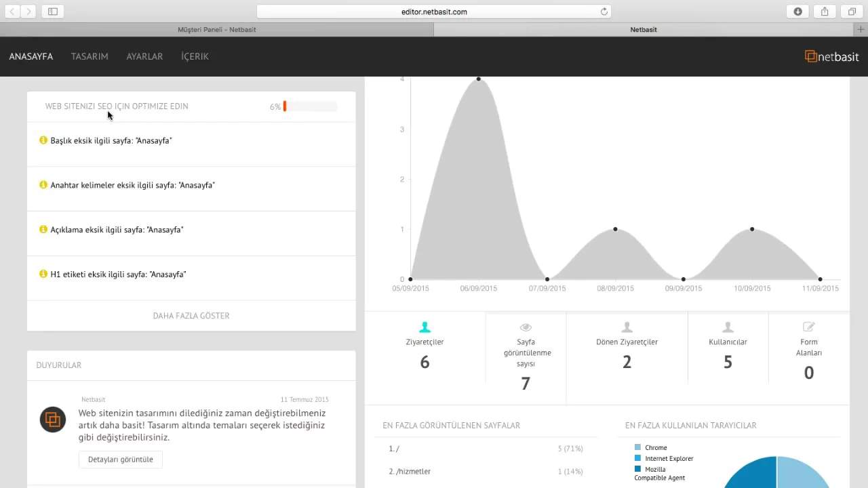Open Anahtar kelimeler eksik warning row
This screenshot has width=868, height=488.
[191, 189]
